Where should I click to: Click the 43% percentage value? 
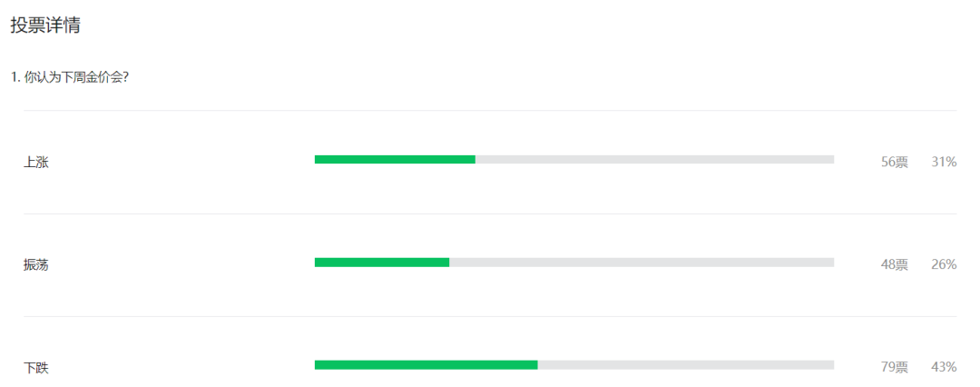click(944, 368)
